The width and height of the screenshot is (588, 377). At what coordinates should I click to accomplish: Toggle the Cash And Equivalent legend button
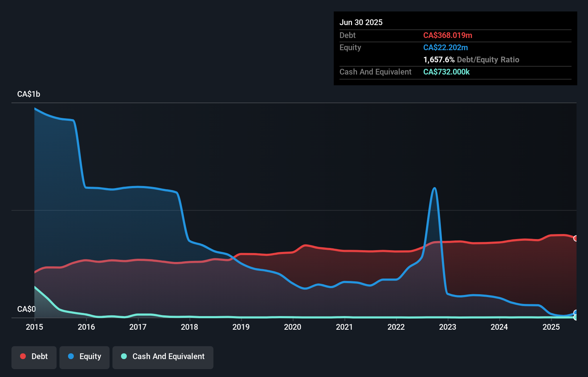[163, 357]
